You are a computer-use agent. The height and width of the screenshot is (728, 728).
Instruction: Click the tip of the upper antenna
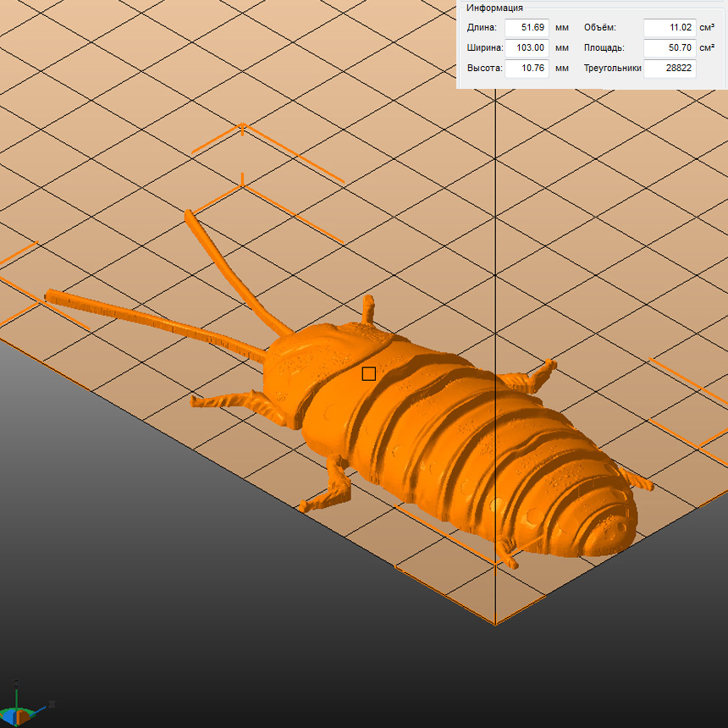[190, 216]
